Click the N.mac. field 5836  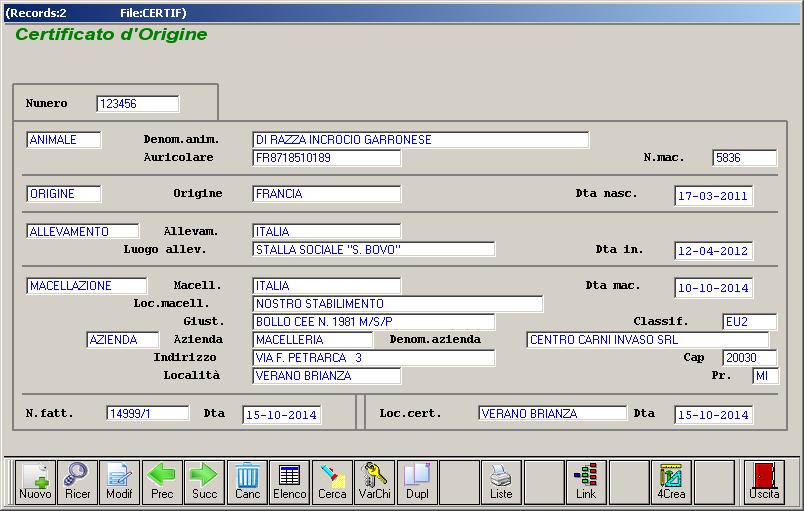click(x=745, y=157)
